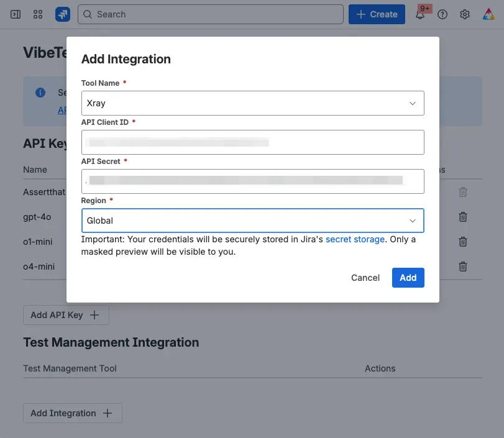
Task: Click the Test Management Integration heading
Action: pos(111,342)
